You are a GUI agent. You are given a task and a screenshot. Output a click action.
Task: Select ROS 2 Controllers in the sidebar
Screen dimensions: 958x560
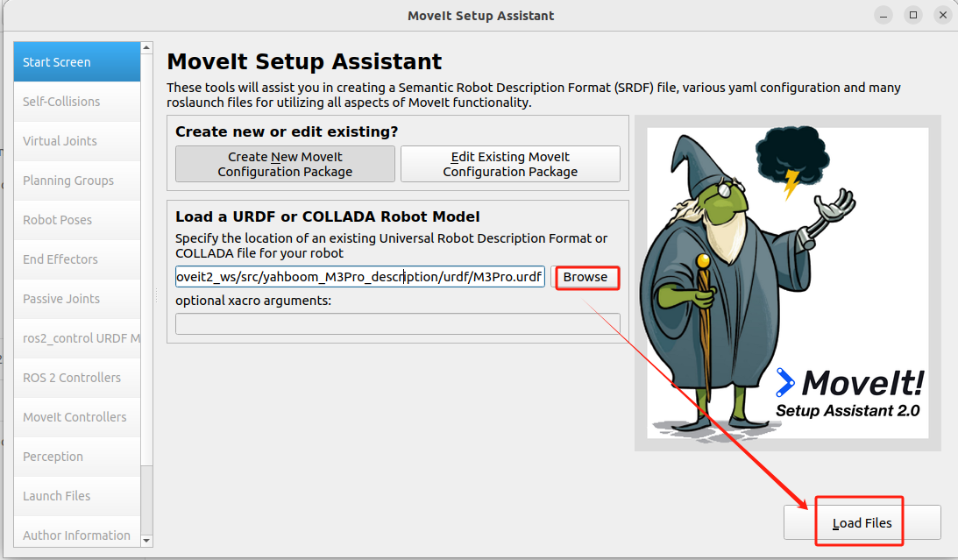[77, 378]
